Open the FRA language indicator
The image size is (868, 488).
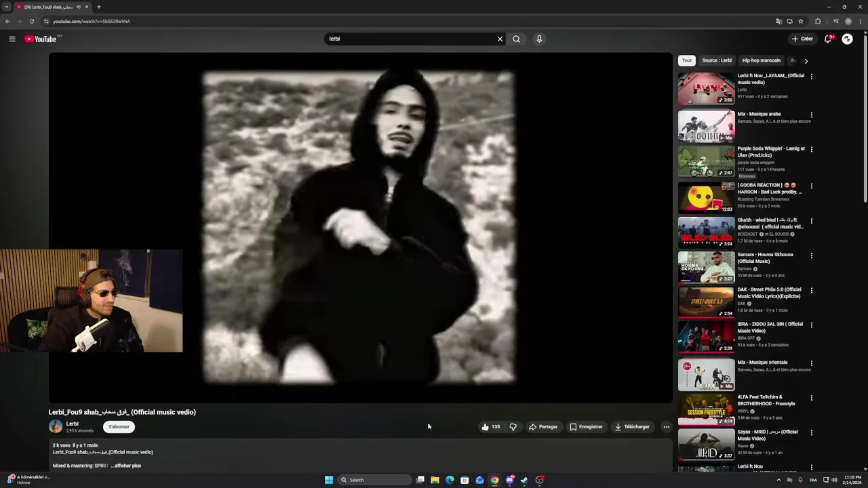(x=813, y=480)
